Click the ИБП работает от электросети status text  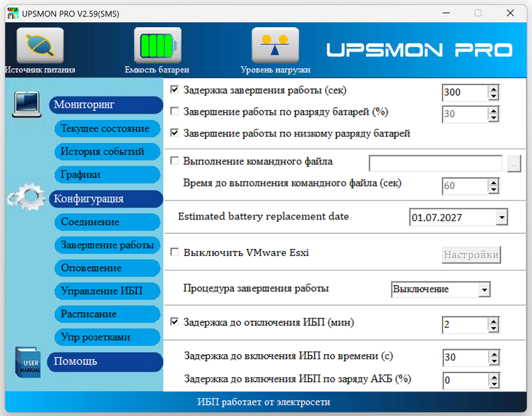(264, 402)
